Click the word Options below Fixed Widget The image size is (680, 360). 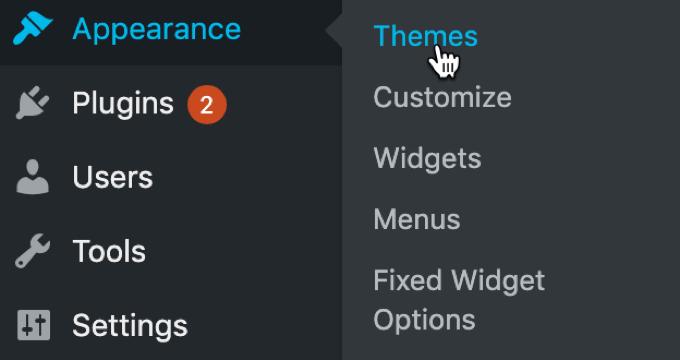[x=424, y=320]
